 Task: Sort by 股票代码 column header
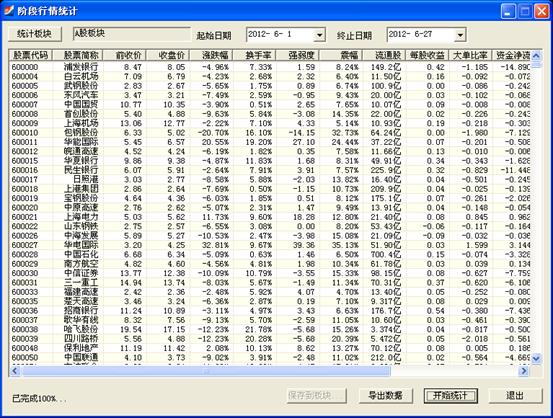(31, 55)
